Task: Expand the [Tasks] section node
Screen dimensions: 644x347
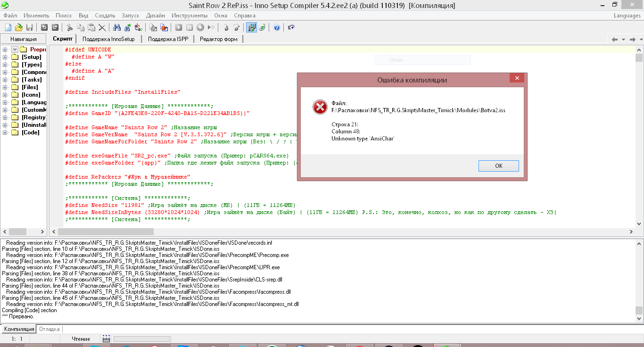Action: (x=5, y=80)
